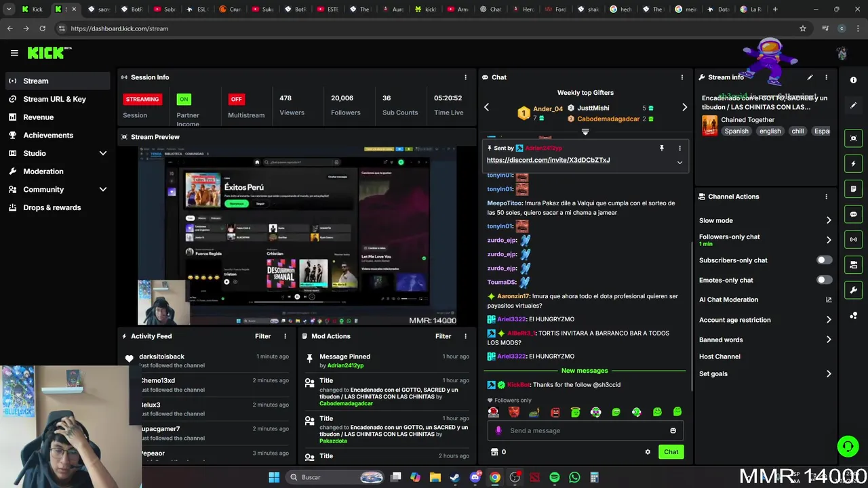Open the shop icon below chat input
Image resolution: width=868 pixels, height=488 pixels.
point(494,452)
